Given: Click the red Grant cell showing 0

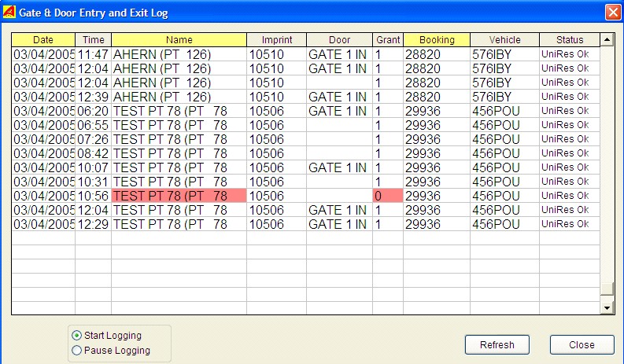Looking at the screenshot, I should [x=388, y=196].
